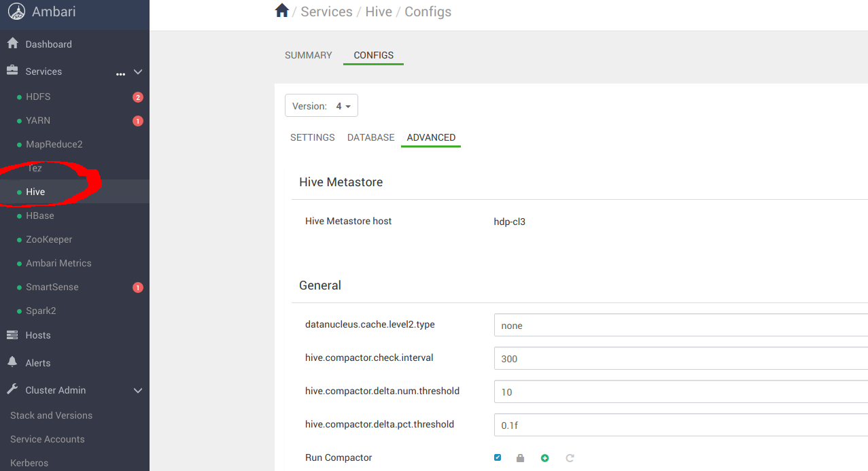Open Stack and Versions page
868x471 pixels.
click(50, 415)
